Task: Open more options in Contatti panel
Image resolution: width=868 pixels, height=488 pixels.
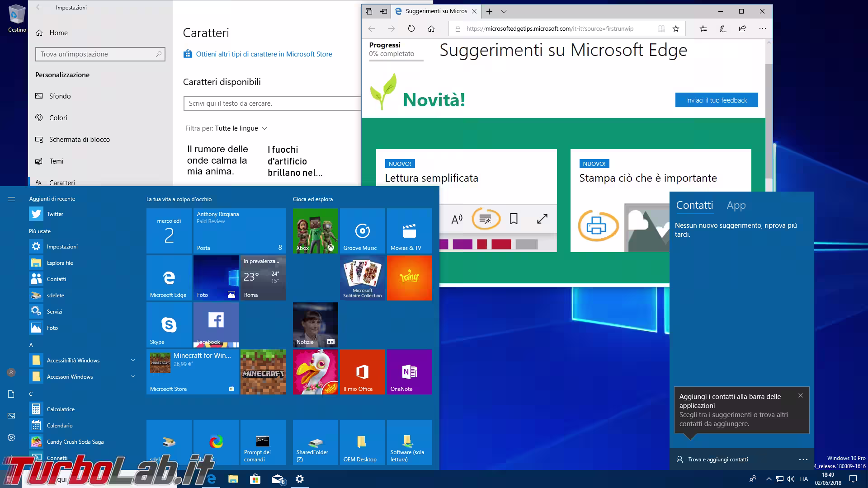Action: coord(803,460)
